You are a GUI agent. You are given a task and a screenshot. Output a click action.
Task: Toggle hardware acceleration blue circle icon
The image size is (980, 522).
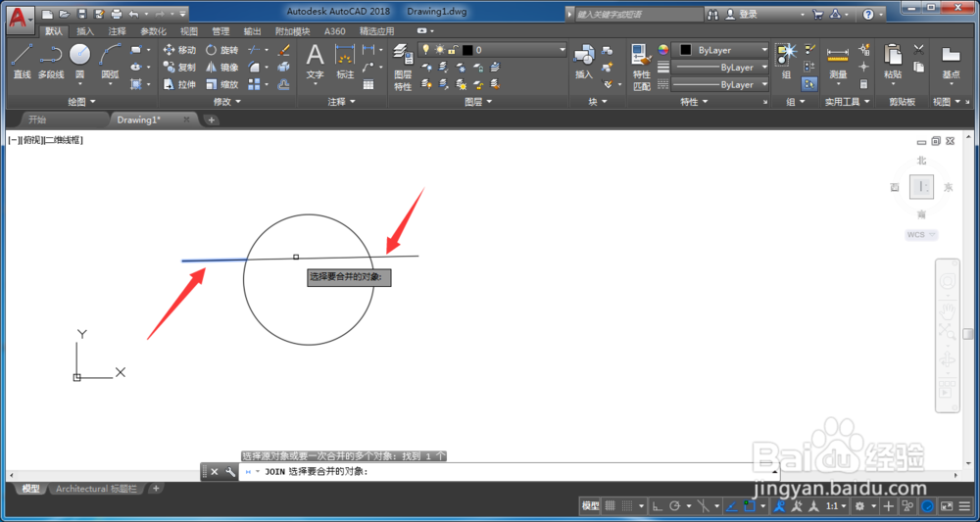(x=929, y=505)
